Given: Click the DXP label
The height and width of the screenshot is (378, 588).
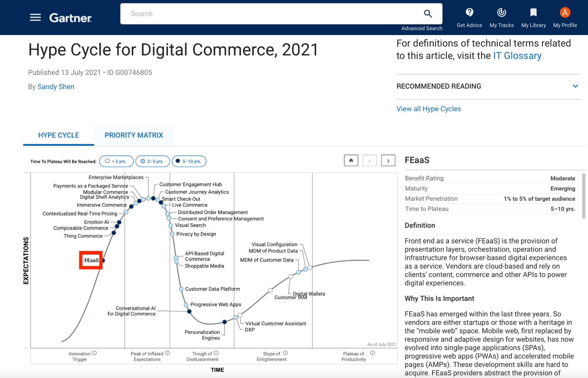Looking at the screenshot, I should click(250, 330).
